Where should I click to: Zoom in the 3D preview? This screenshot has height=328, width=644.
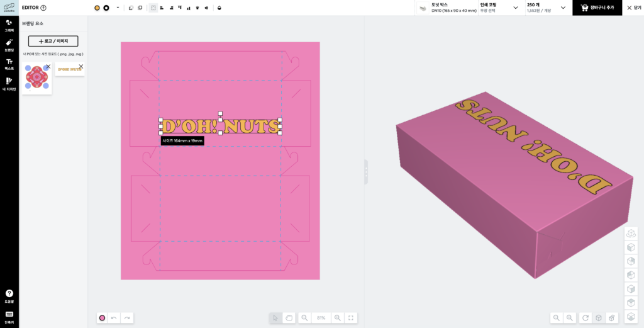pyautogui.click(x=570, y=318)
